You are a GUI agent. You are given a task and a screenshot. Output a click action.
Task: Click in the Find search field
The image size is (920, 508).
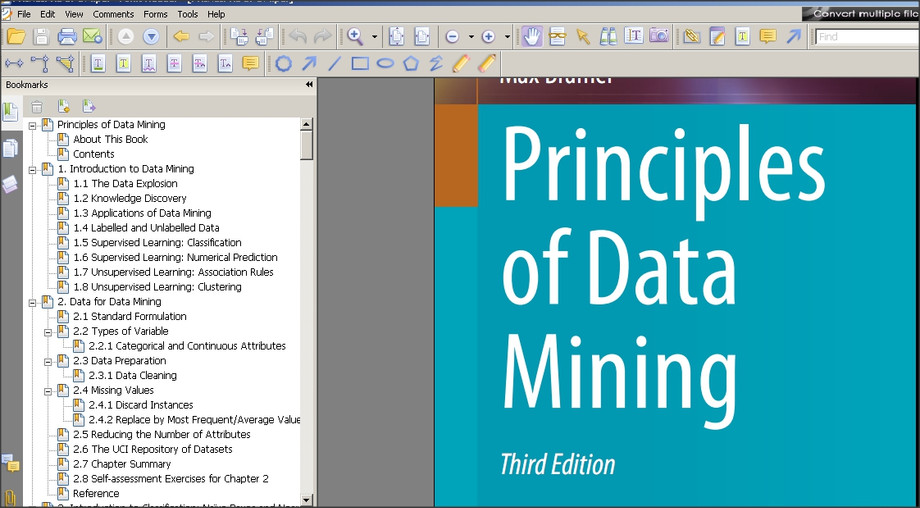[x=865, y=37]
